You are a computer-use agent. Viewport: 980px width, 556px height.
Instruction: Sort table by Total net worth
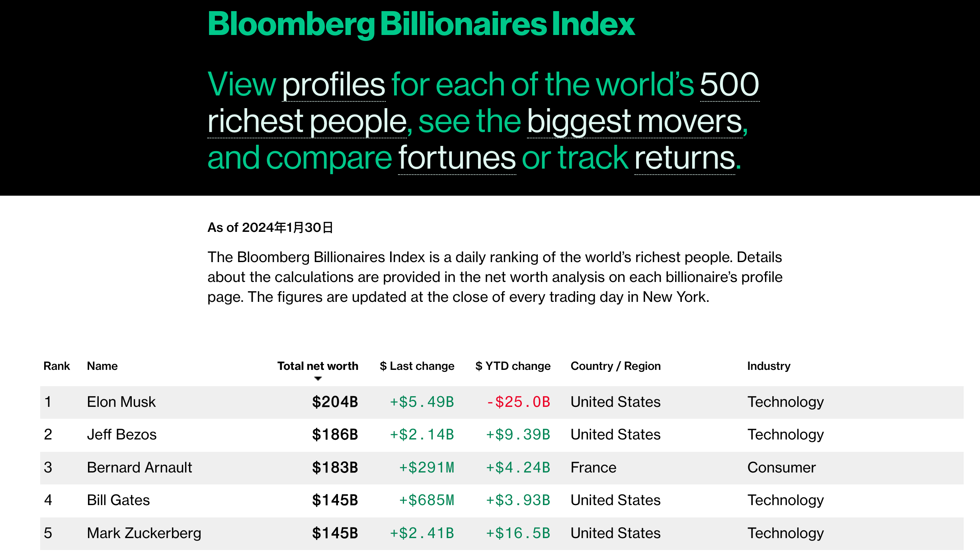318,366
